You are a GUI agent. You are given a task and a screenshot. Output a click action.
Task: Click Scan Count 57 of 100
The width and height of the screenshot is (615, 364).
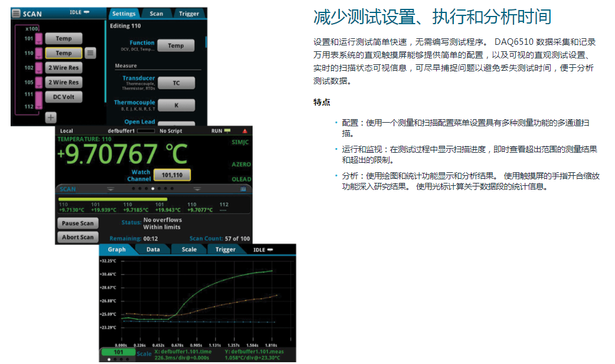coord(220,238)
